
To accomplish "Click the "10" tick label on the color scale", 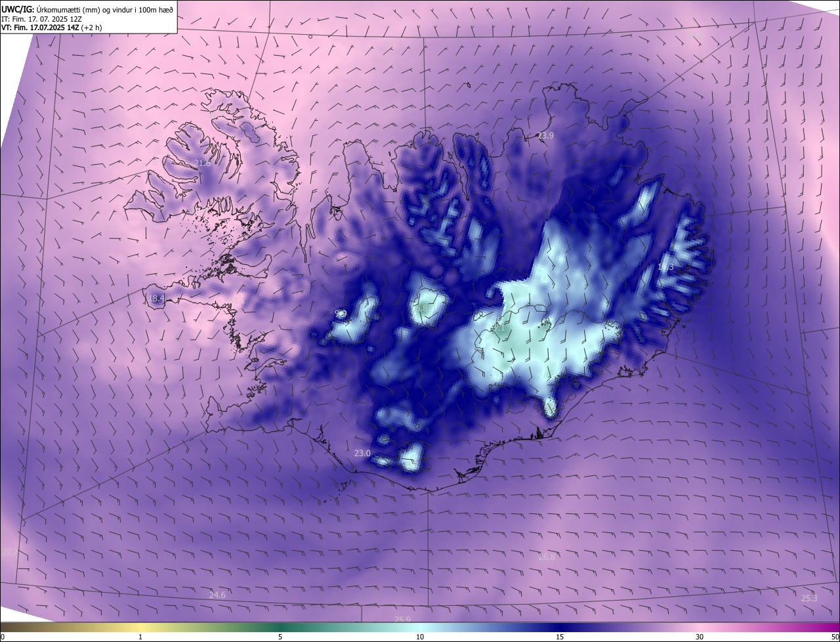I will tap(420, 637).
